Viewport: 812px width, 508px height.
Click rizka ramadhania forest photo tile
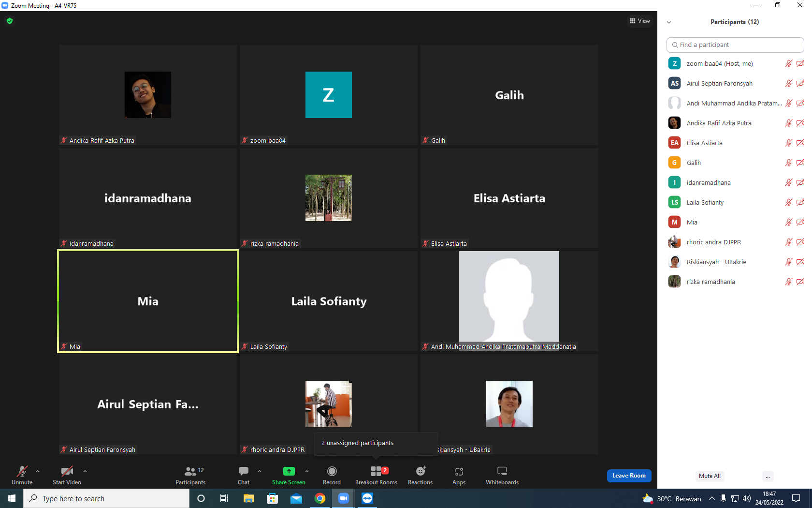[x=329, y=198]
